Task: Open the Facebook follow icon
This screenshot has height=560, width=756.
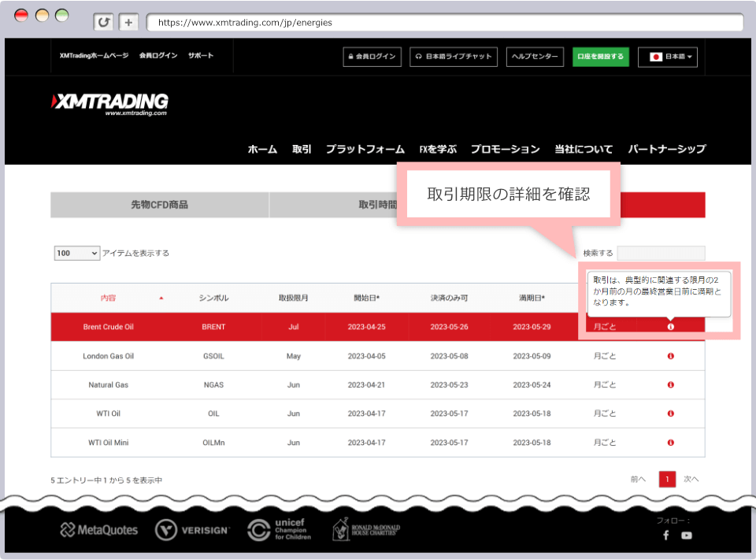Action: 665,536
